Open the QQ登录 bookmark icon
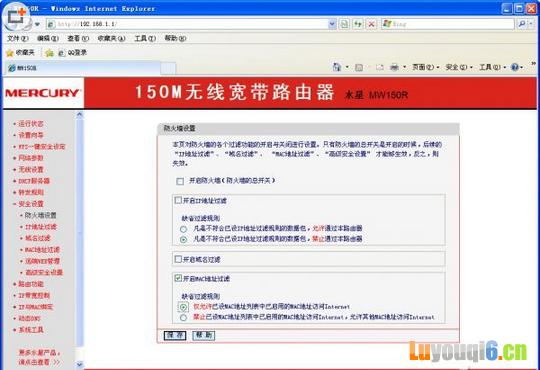This screenshot has width=540, height=370. click(x=62, y=53)
